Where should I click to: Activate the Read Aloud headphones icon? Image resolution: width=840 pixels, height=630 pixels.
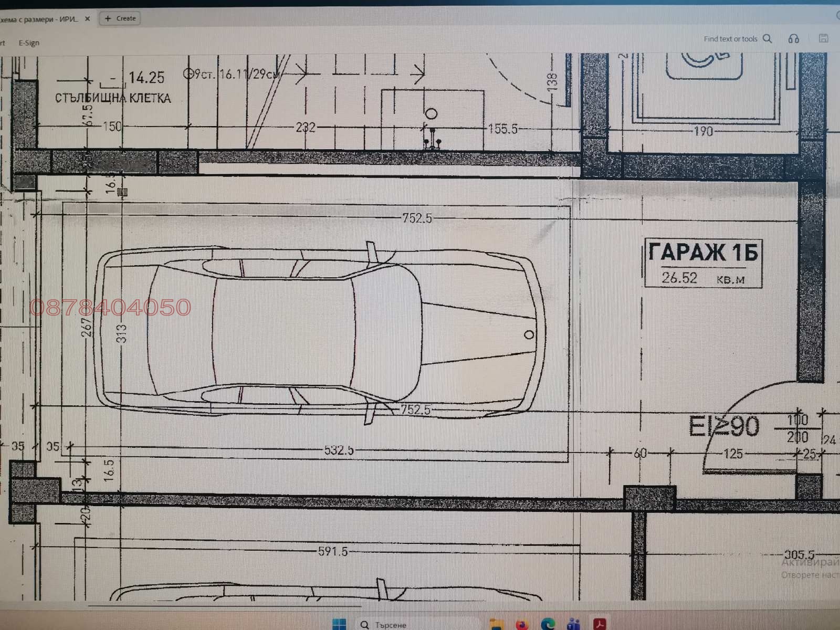pyautogui.click(x=794, y=38)
